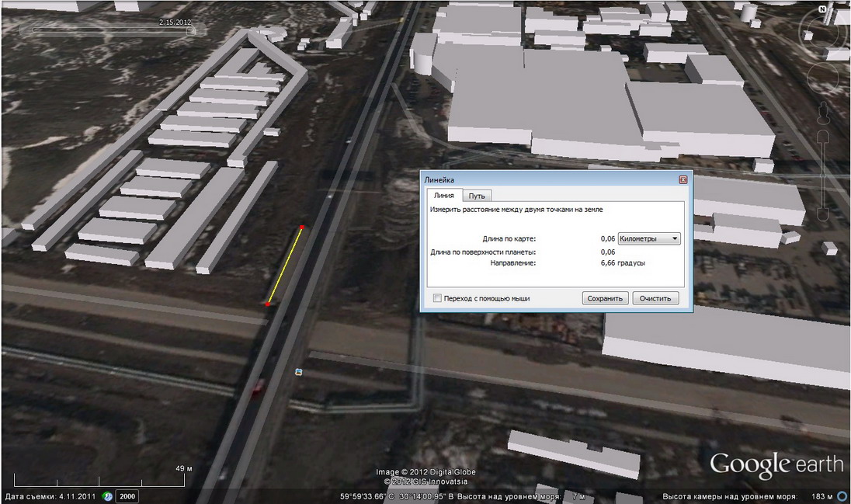
Task: Click the small blue placemark icon on road
Action: (299, 373)
